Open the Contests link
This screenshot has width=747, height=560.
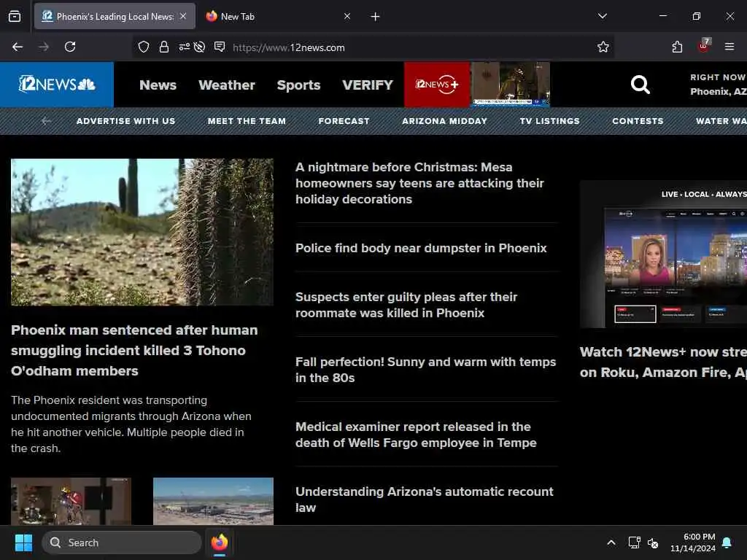[638, 121]
